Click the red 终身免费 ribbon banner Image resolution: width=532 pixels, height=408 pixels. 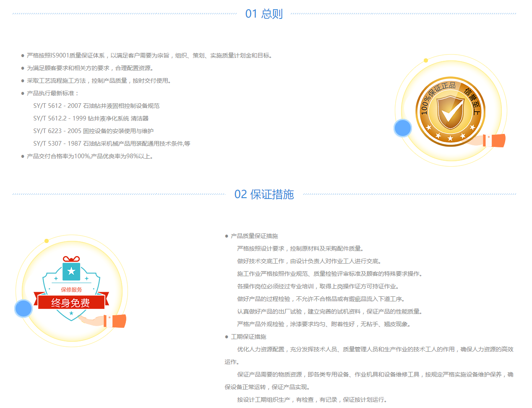coord(71,302)
